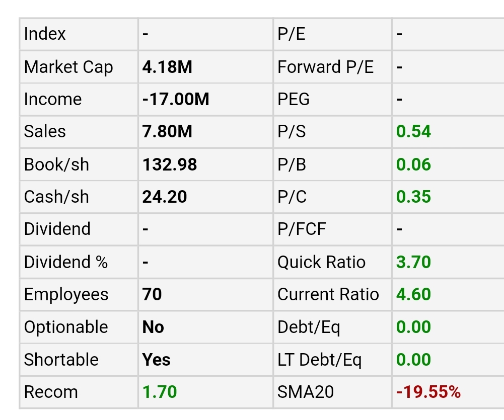Click the Optionable label
504x420 pixels.
[66, 327]
